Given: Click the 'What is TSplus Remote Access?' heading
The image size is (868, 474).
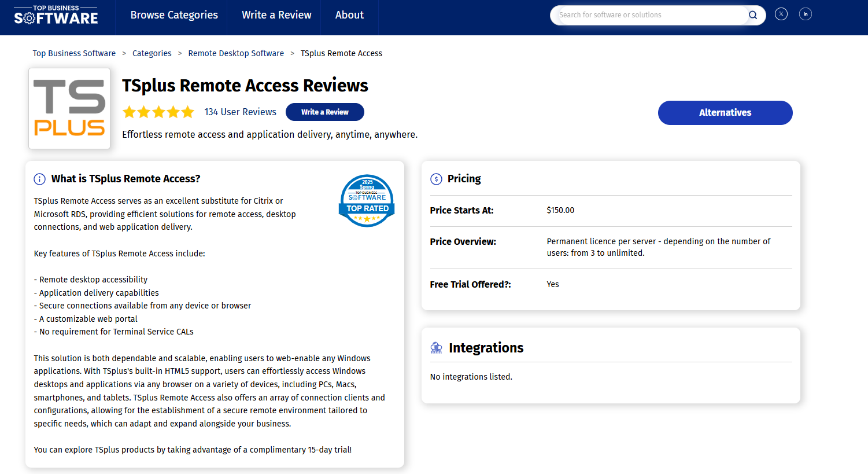Looking at the screenshot, I should (x=125, y=179).
